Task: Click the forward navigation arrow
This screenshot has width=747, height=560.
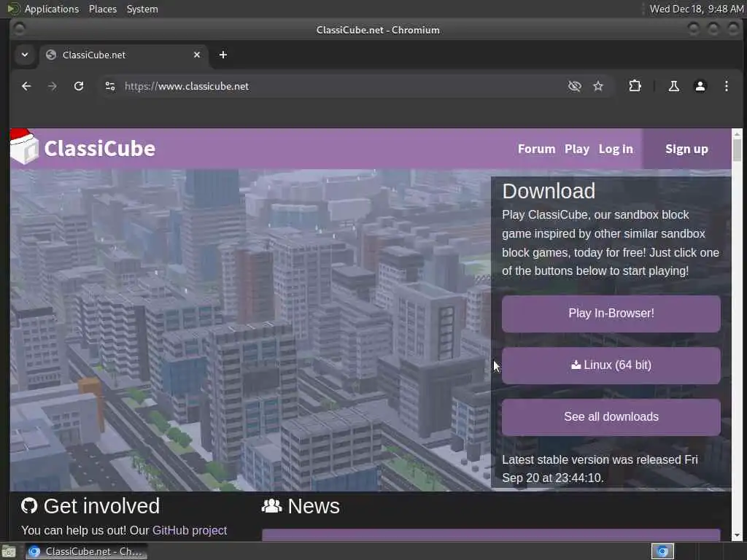Action: 53,86
